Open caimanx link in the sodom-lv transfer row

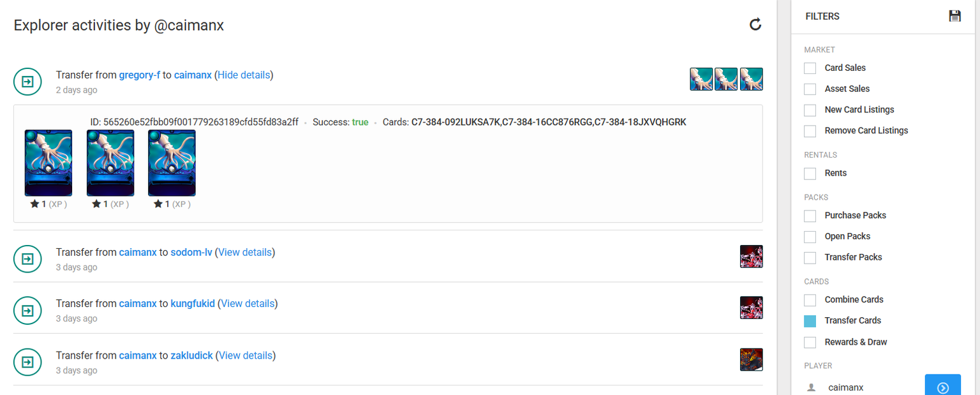point(138,252)
